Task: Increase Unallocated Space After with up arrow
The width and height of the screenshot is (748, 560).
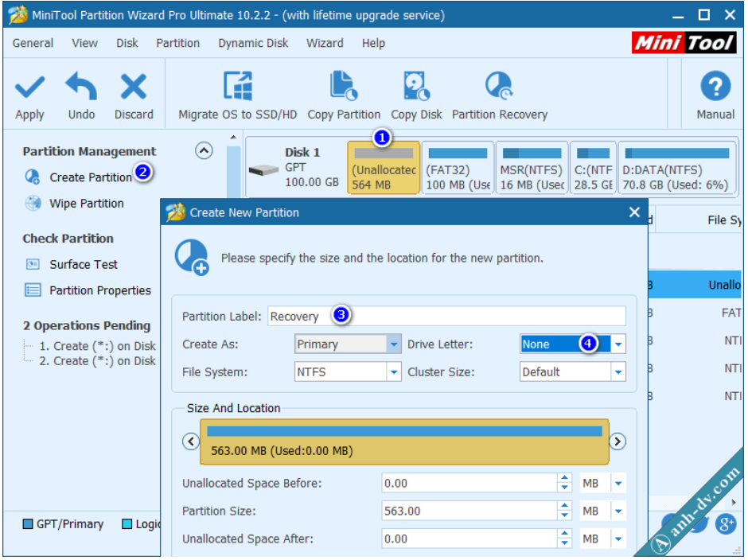Action: (565, 534)
